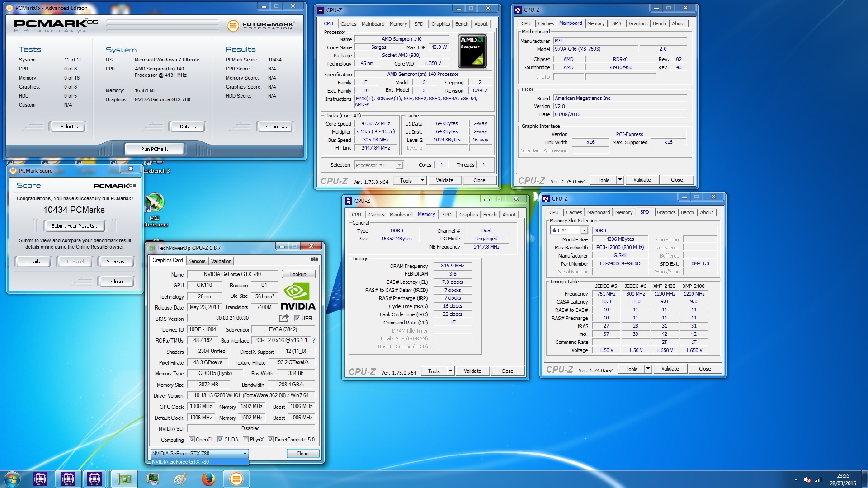This screenshot has height=488, width=868.
Task: Click the GPU-Z Name field
Action: (x=232, y=274)
